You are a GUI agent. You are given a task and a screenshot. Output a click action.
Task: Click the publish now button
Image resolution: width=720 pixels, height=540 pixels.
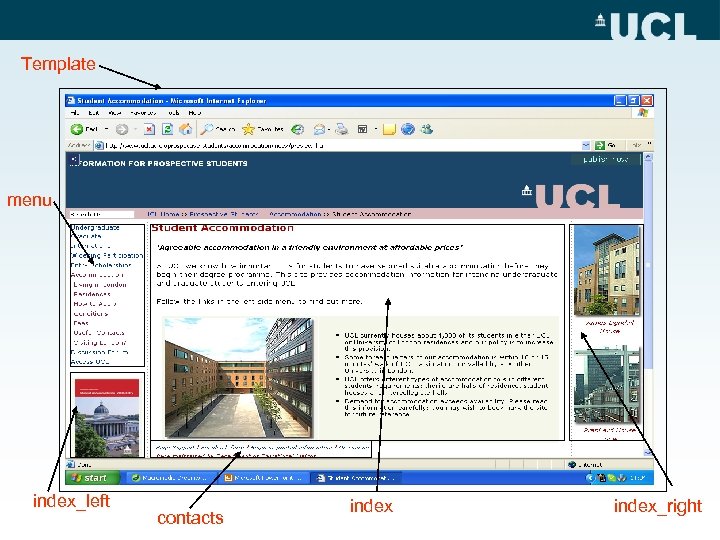tap(605, 159)
